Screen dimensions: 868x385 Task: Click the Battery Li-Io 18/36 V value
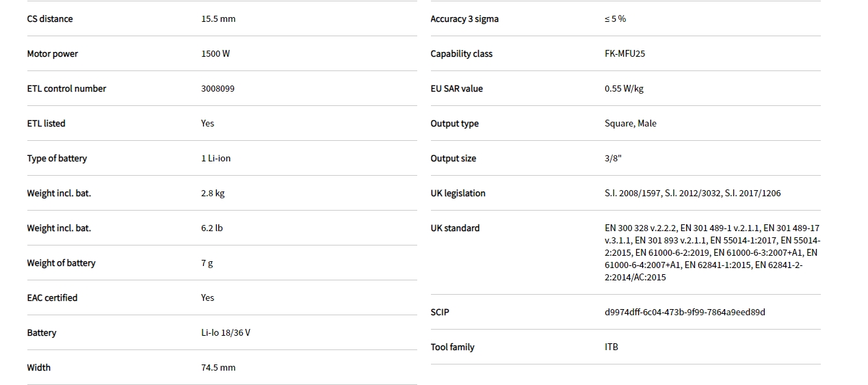click(226, 333)
